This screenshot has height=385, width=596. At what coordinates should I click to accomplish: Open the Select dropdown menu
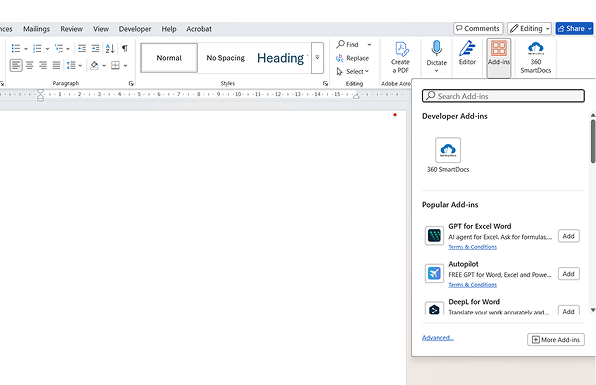[x=353, y=71]
